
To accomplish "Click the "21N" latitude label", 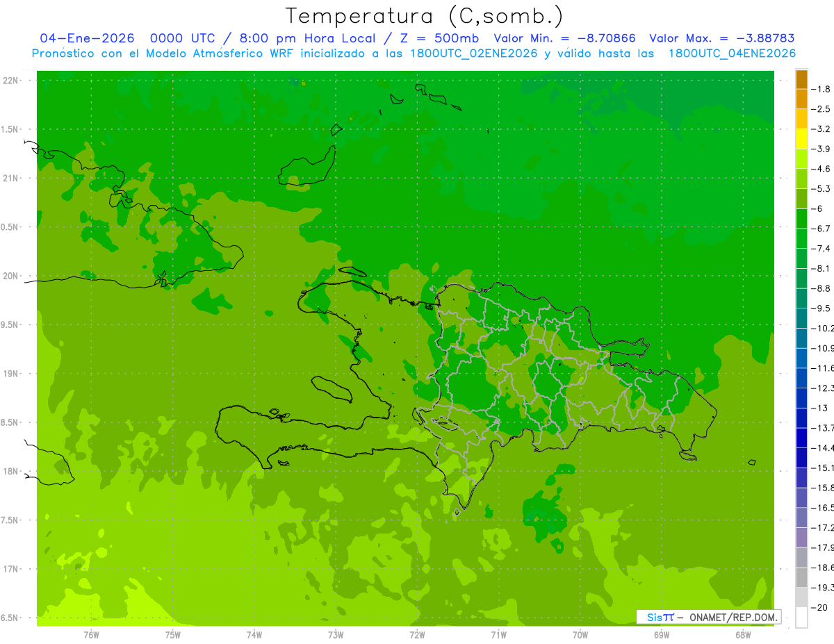I will coord(10,179).
